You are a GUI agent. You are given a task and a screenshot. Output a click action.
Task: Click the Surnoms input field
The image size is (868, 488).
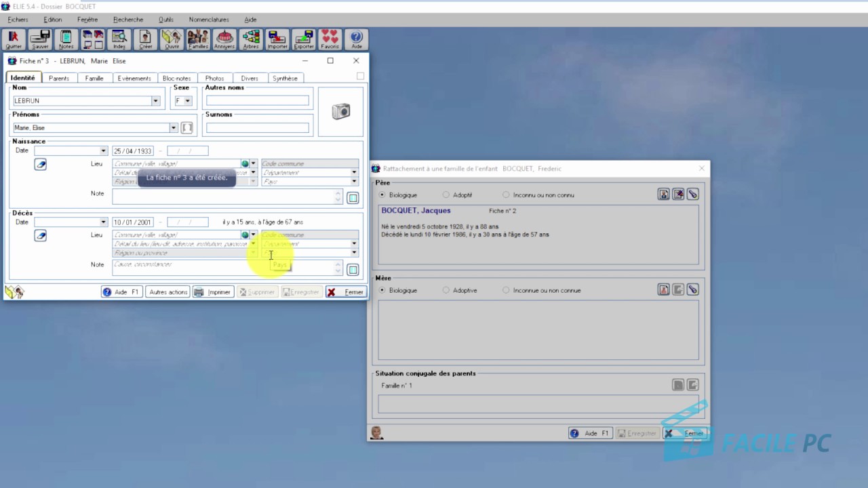pos(258,127)
